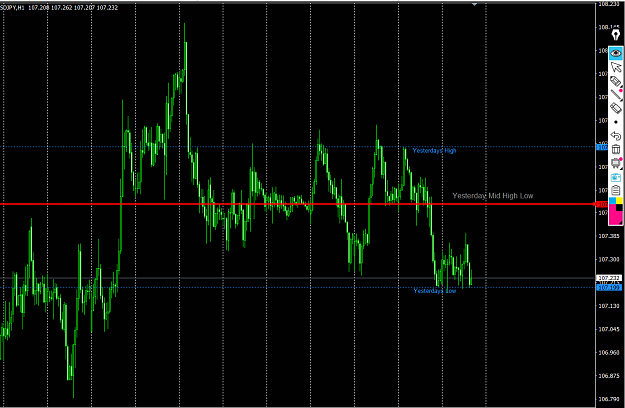Select the 106.790 price scale label
This screenshot has height=408, width=625.
(x=609, y=399)
